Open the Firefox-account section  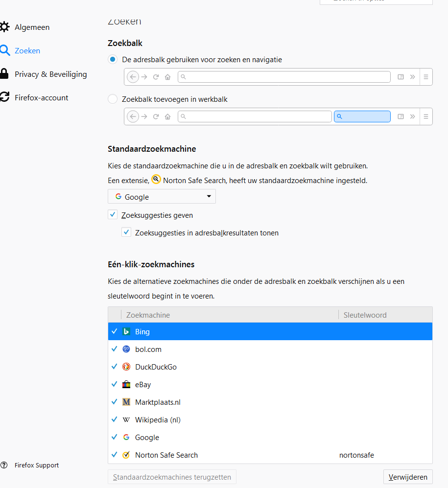click(x=41, y=98)
